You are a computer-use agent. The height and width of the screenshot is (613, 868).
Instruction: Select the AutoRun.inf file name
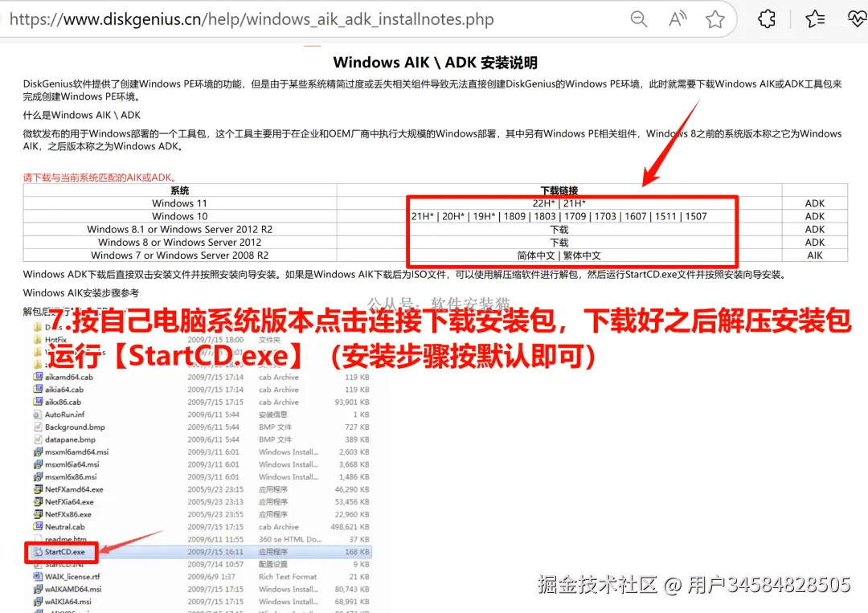[x=65, y=415]
